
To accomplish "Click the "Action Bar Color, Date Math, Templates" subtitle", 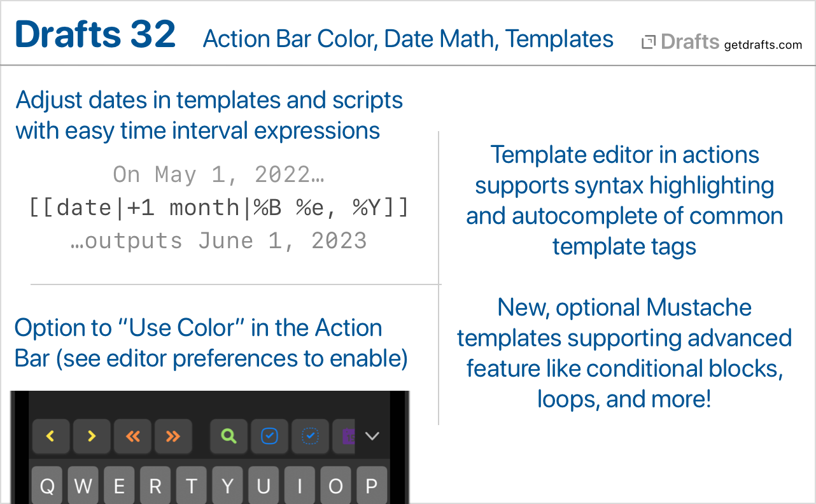I will click(408, 39).
